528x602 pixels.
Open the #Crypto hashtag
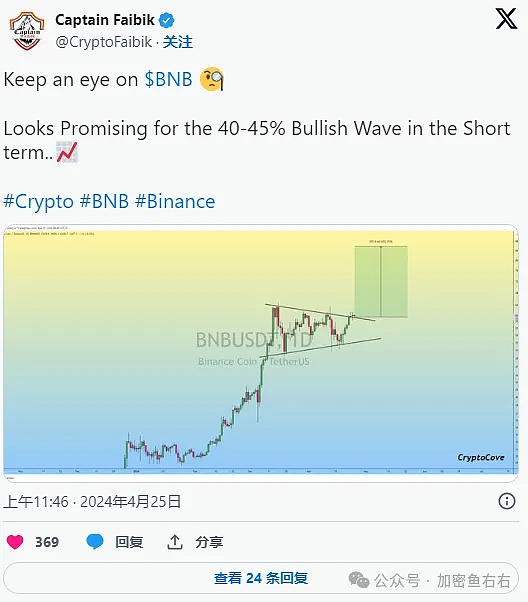click(38, 202)
